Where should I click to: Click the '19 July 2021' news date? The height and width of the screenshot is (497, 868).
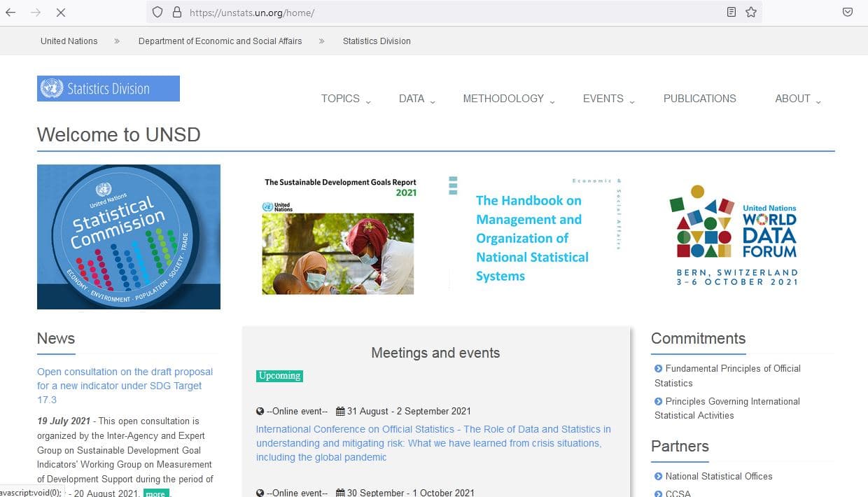tap(64, 421)
